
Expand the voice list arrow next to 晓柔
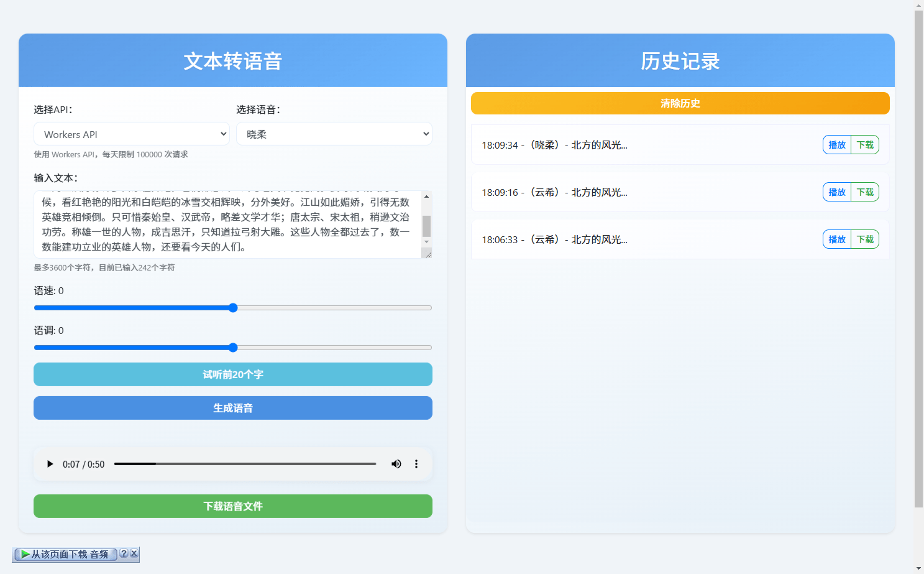tap(426, 134)
